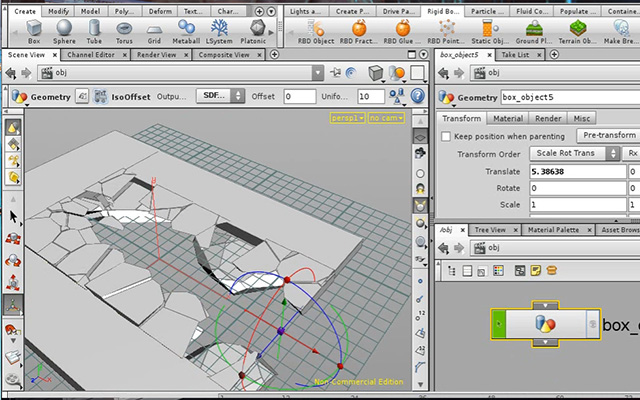Expand the SDF output type dropdown

click(x=220, y=96)
